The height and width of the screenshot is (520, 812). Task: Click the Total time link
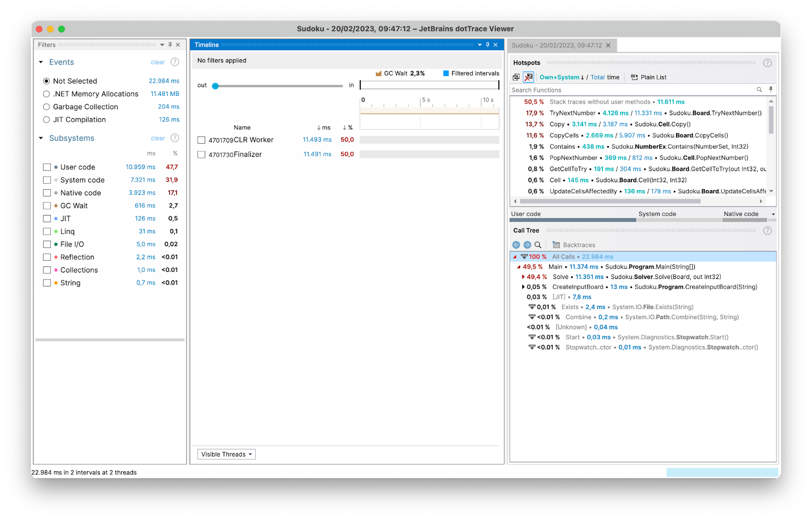[x=598, y=77]
